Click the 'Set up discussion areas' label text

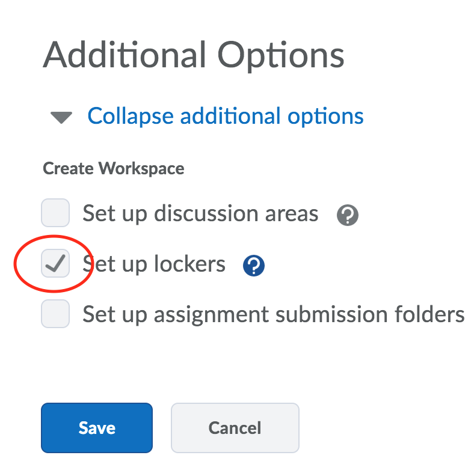click(200, 213)
